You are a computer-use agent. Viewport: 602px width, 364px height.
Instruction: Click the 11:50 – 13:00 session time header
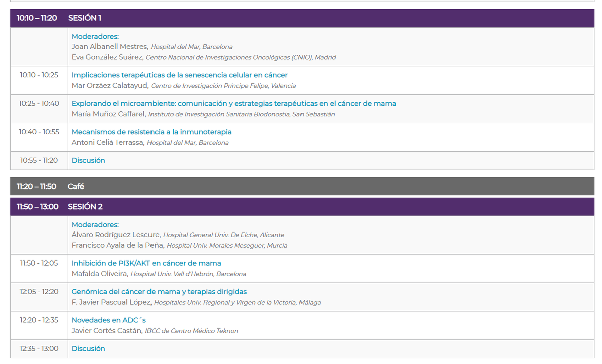click(37, 207)
